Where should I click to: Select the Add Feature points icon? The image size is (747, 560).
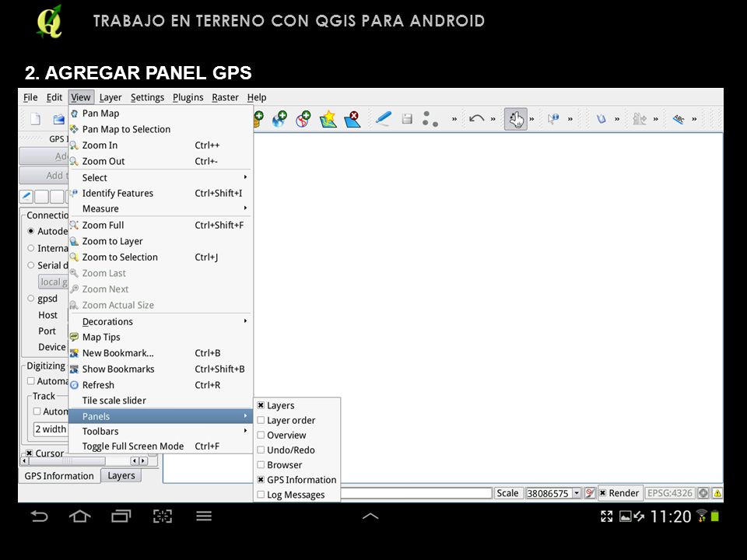tap(430, 118)
